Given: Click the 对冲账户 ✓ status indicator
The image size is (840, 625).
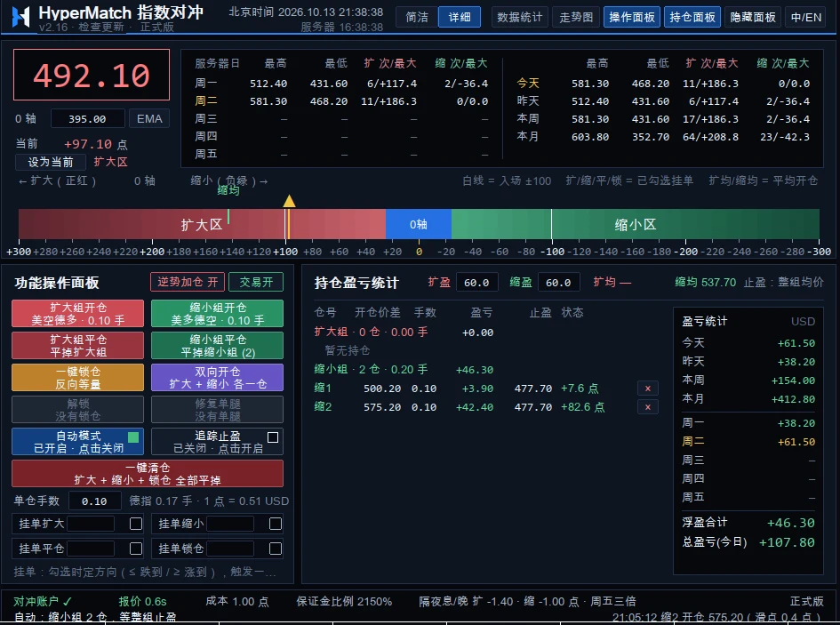Looking at the screenshot, I should coord(43,601).
